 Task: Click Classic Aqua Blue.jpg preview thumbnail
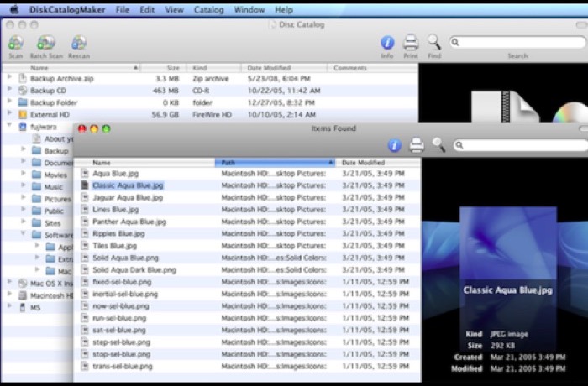click(x=508, y=243)
